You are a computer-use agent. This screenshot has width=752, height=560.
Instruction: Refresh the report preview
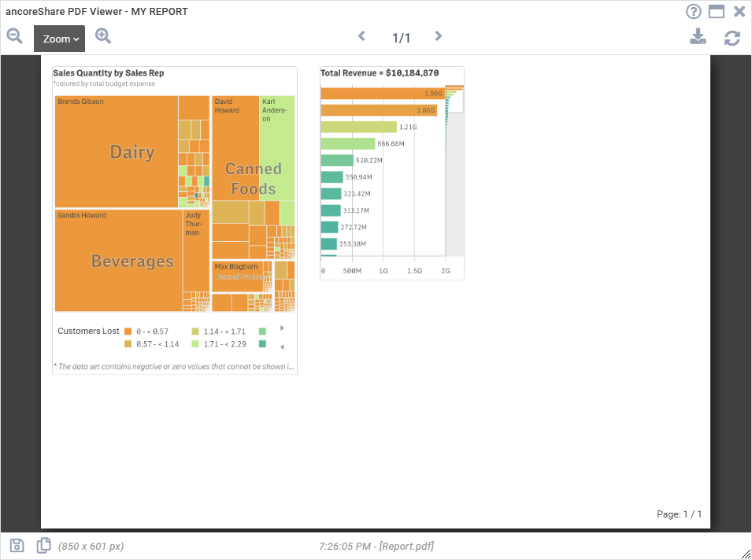(x=732, y=38)
